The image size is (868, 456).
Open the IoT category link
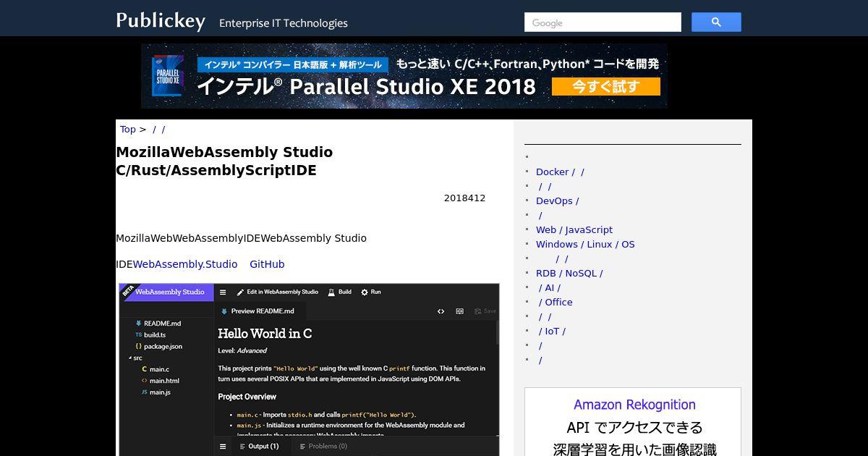pyautogui.click(x=552, y=331)
